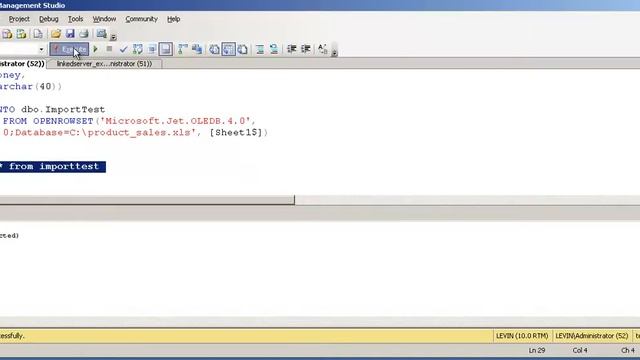Click icon right of Save
The width and height of the screenshot is (640, 360).
click(x=84, y=34)
